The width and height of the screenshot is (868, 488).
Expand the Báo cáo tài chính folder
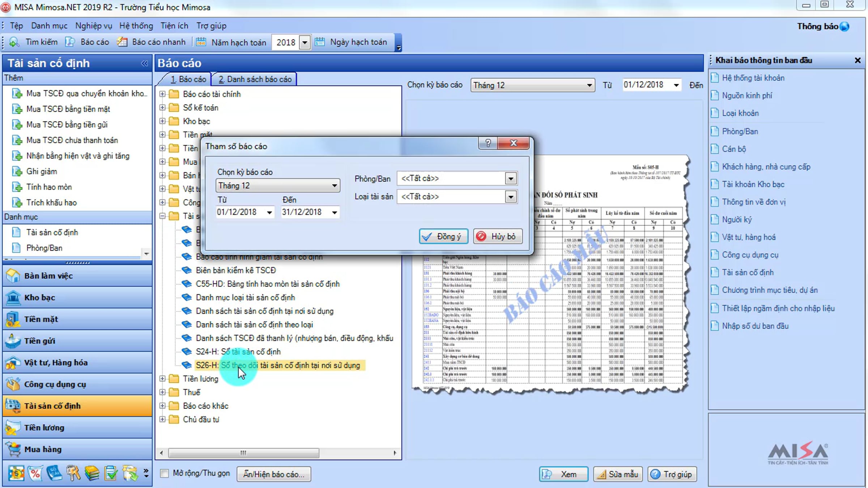162,94
